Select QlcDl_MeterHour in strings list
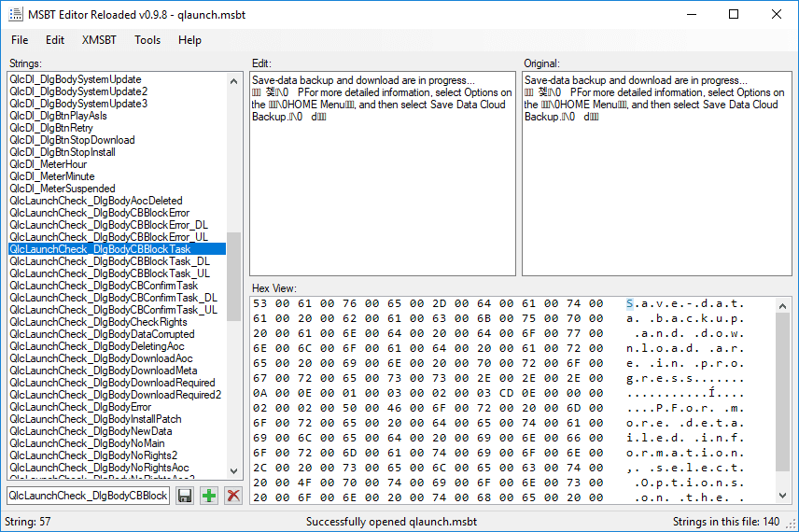 [49, 164]
